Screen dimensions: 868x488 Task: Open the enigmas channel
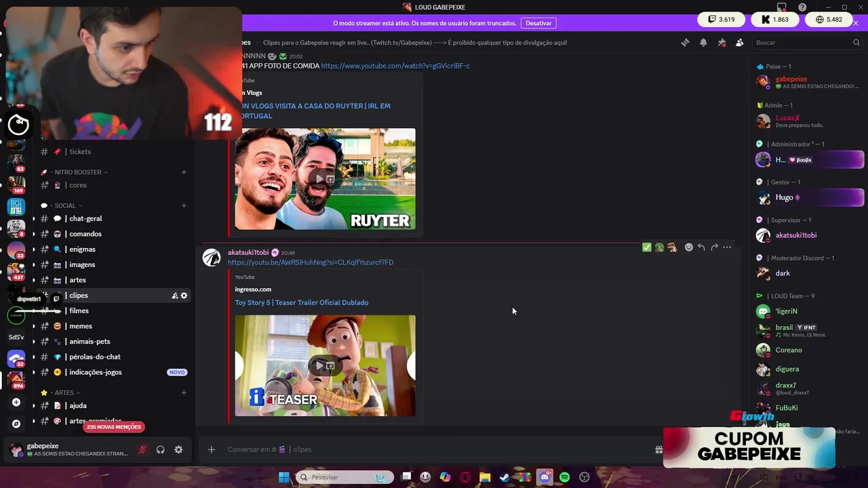114,249
